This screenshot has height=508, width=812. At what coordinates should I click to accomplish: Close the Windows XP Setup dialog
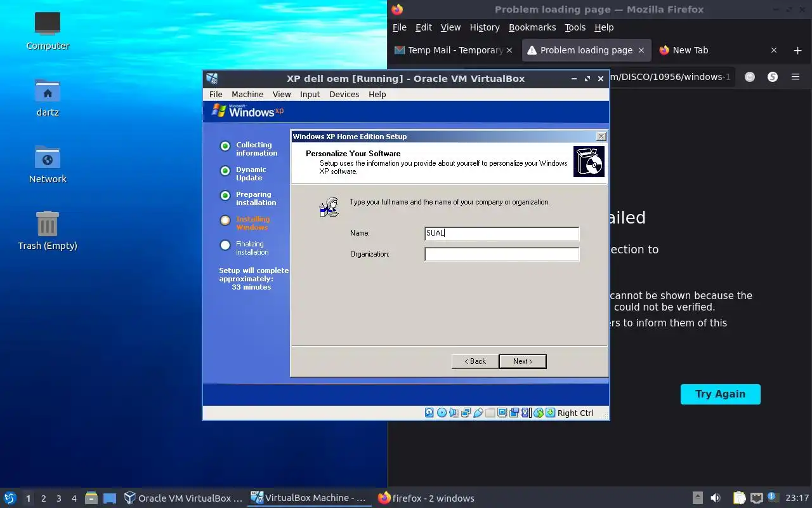[601, 137]
